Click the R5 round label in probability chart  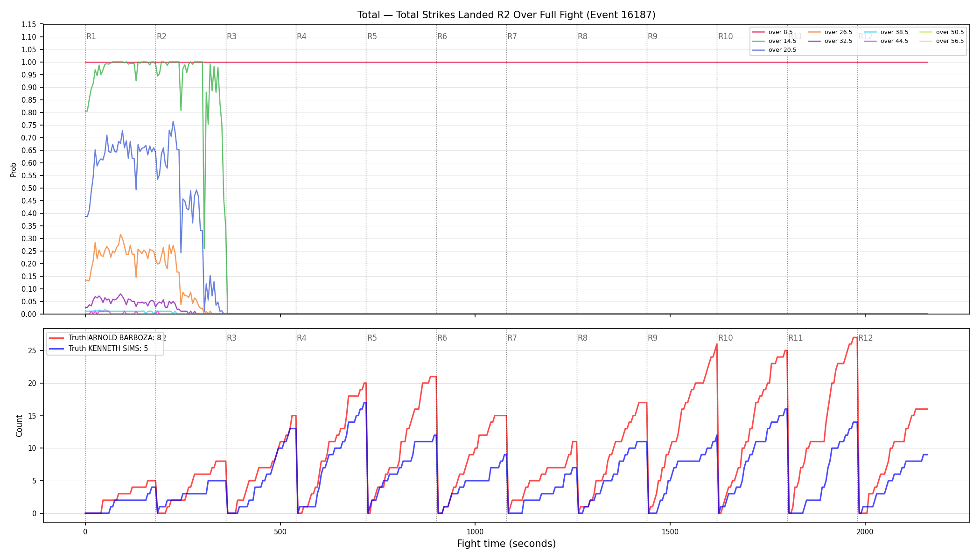(372, 36)
